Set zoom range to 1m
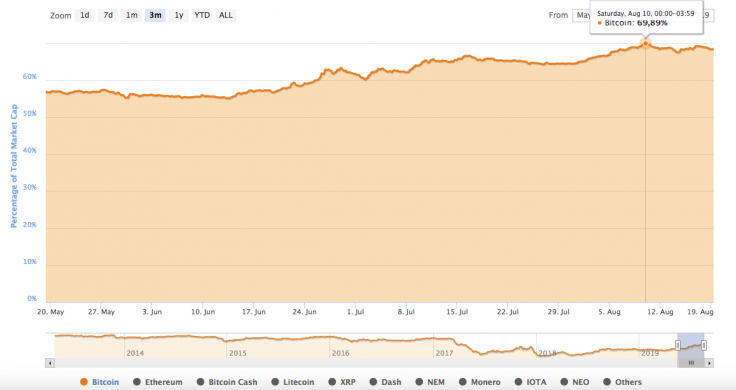Screen dimensions: 736x390 click(x=131, y=15)
